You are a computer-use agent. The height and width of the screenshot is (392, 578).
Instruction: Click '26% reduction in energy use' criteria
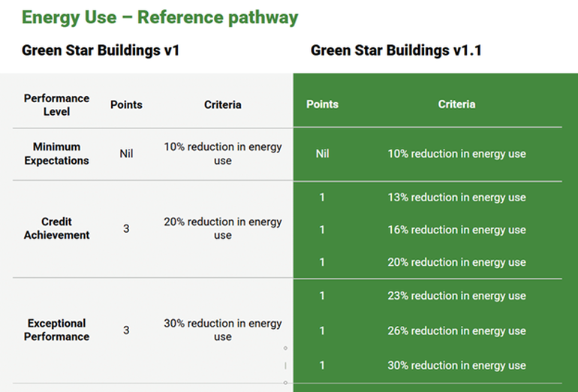pos(456,330)
